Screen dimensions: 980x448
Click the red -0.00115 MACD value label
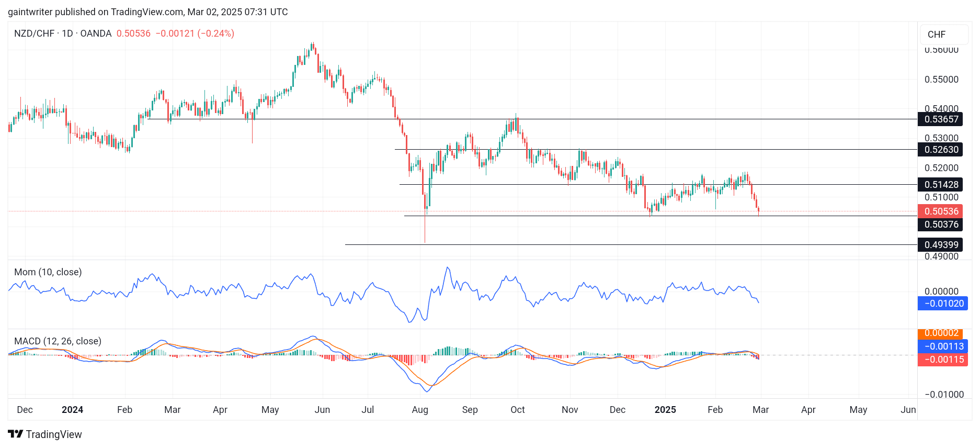(x=943, y=360)
